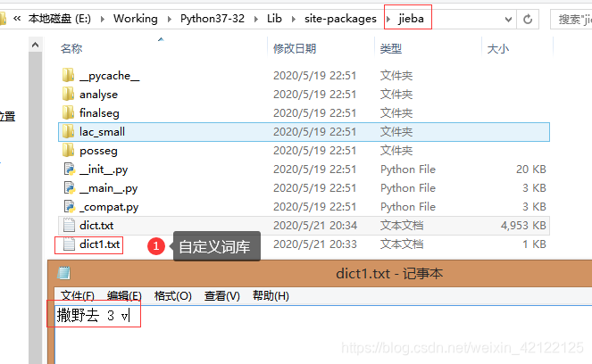Expand the arrow after site-packages breadcrumb
Image resolution: width=592 pixels, height=364 pixels.
388,19
